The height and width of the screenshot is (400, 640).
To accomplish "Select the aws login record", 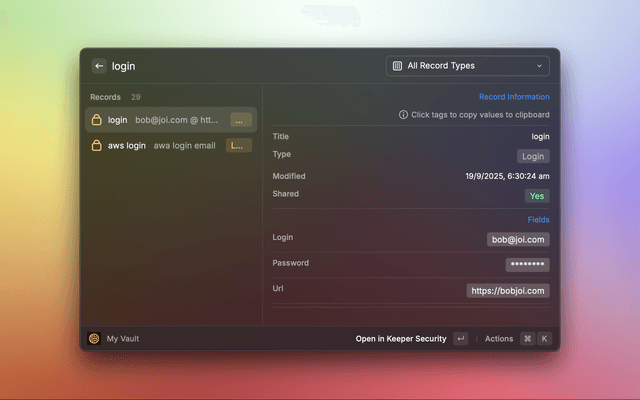I will pyautogui.click(x=170, y=145).
